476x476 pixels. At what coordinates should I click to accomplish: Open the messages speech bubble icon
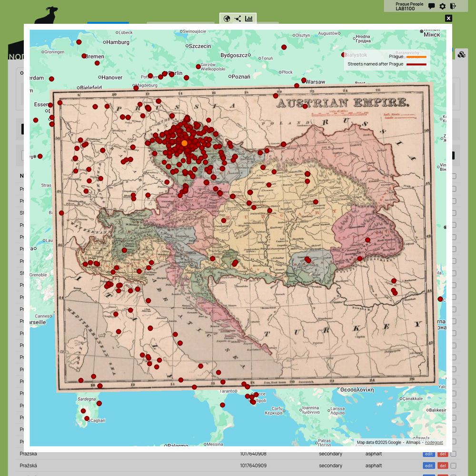click(431, 6)
